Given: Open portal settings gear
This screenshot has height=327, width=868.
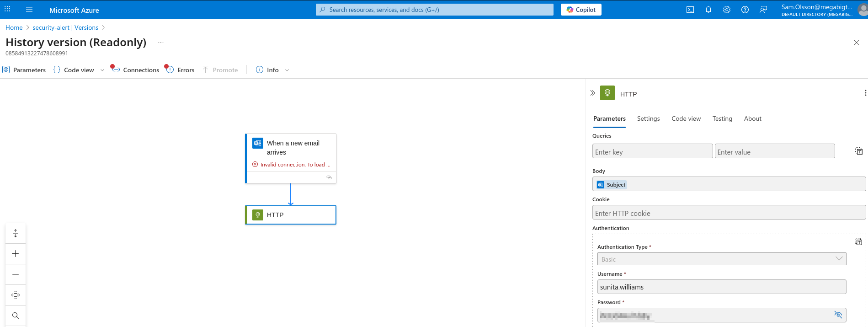Looking at the screenshot, I should [x=727, y=10].
